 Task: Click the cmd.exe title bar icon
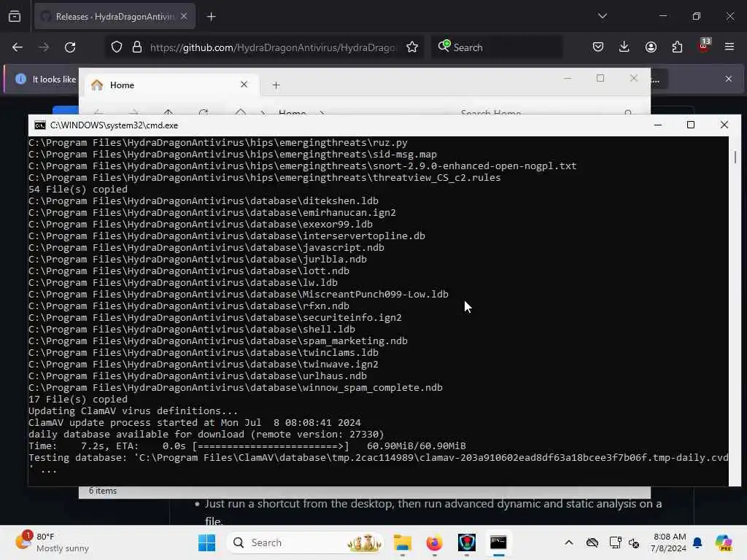point(40,125)
